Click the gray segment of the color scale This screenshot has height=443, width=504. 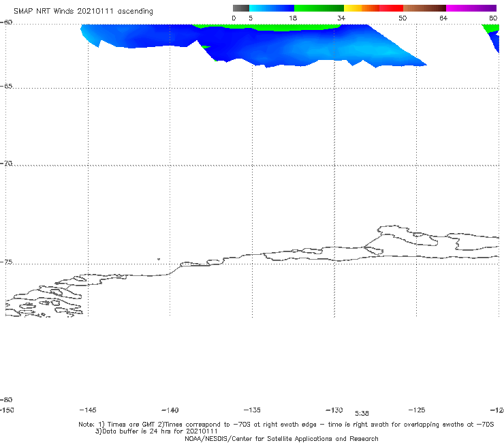click(240, 8)
